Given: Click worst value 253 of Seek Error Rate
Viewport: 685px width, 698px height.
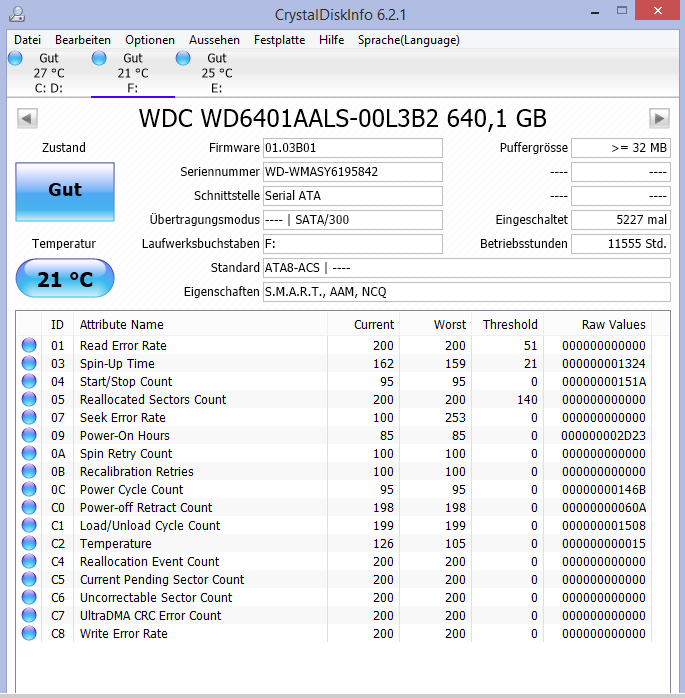Looking at the screenshot, I should (455, 418).
